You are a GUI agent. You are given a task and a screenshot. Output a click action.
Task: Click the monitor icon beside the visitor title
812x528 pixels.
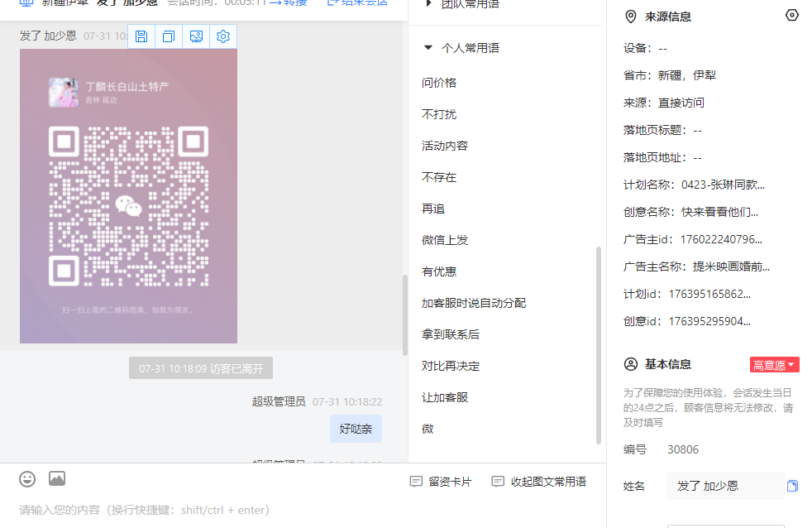click(x=26, y=3)
